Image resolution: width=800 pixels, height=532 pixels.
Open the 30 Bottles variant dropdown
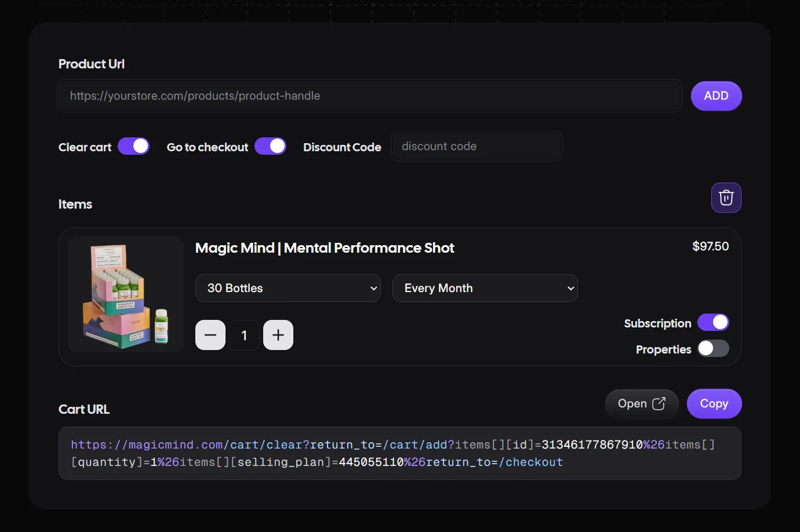pos(288,288)
